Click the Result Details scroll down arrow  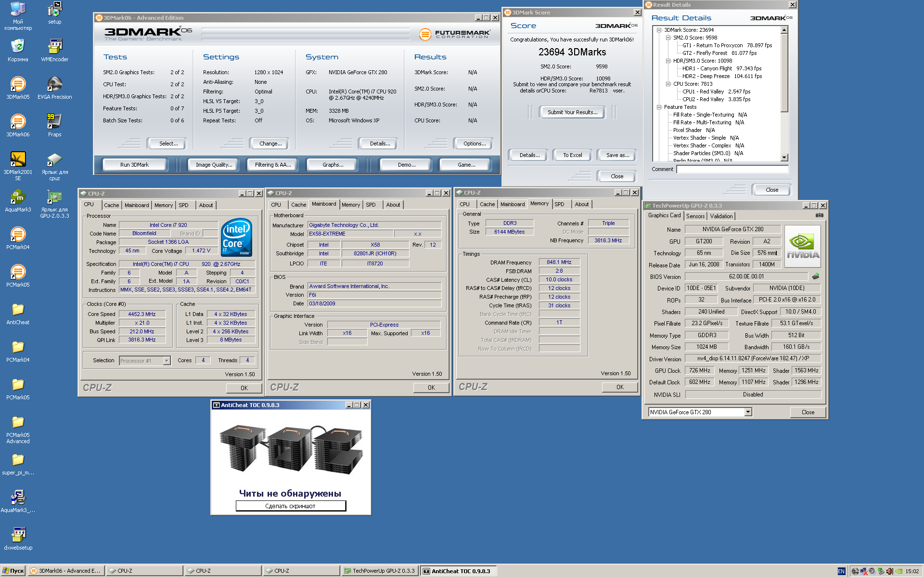tap(784, 157)
